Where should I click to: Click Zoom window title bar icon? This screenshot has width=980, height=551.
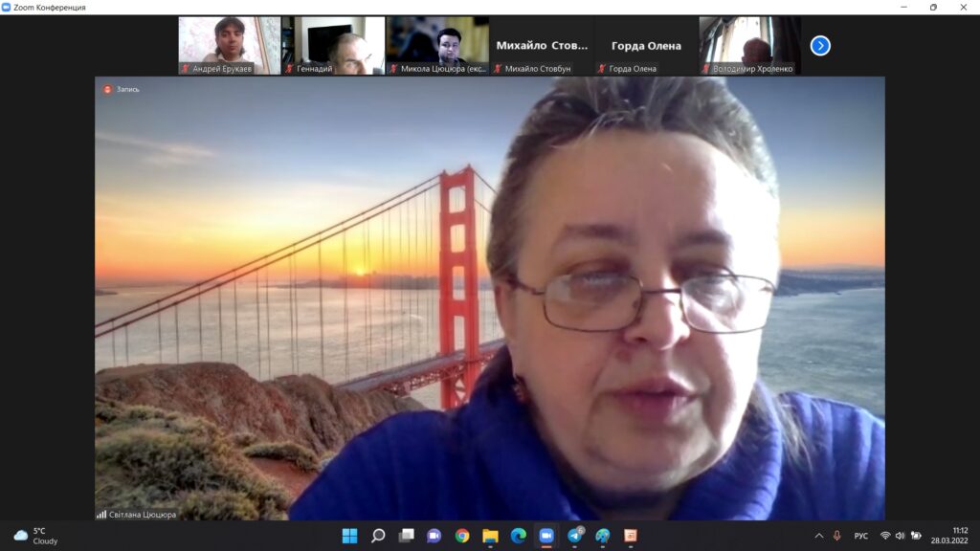pos(7,7)
